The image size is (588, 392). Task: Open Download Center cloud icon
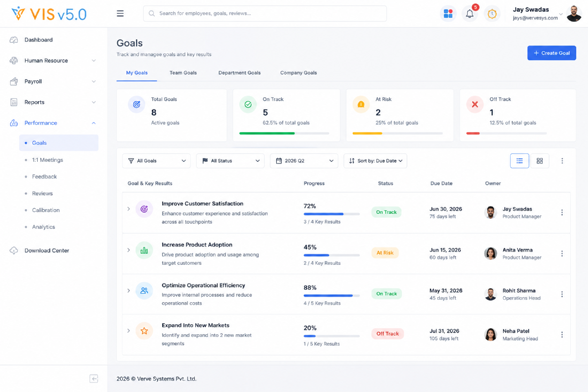(14, 251)
